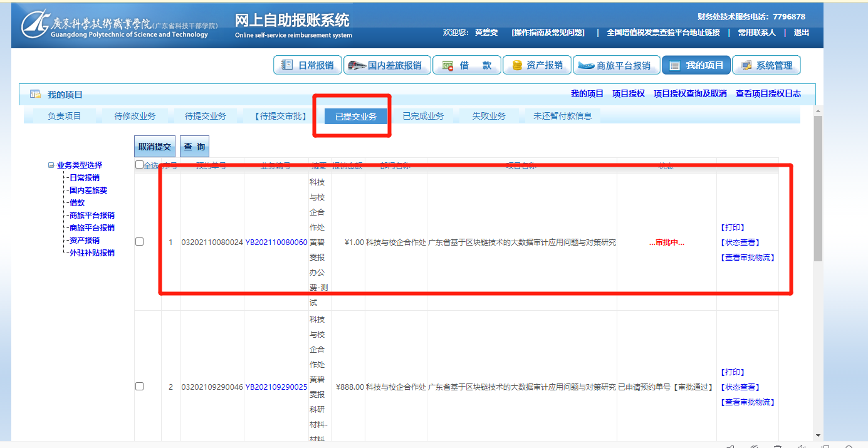
Task: Click the 取消提交 button
Action: 155,146
